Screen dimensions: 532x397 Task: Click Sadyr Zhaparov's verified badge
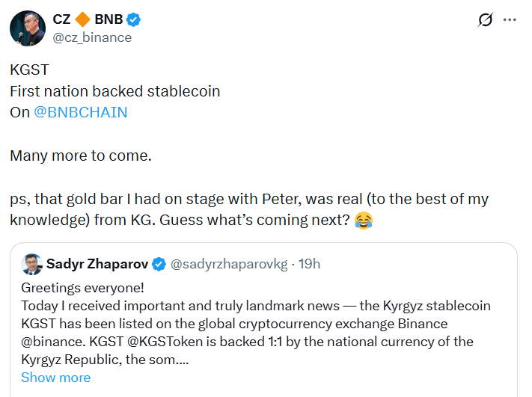click(159, 264)
